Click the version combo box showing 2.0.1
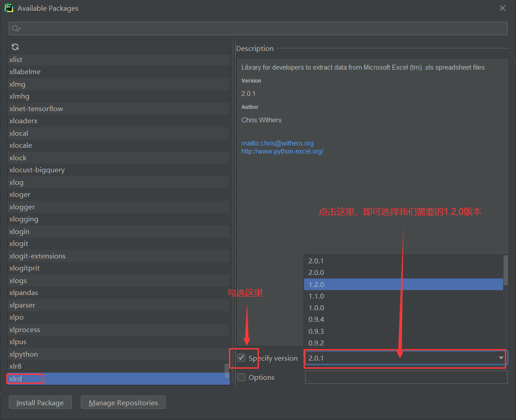The width and height of the screenshot is (516, 420). pos(405,358)
